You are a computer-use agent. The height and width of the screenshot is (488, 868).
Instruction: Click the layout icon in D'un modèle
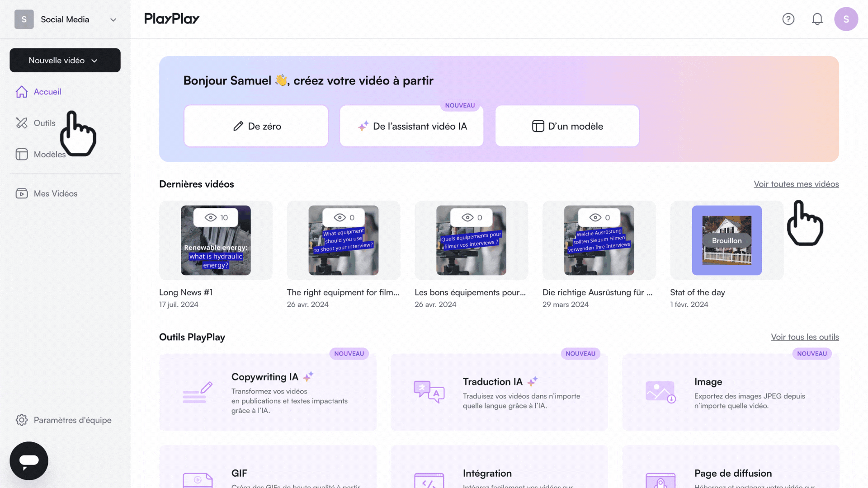point(538,126)
